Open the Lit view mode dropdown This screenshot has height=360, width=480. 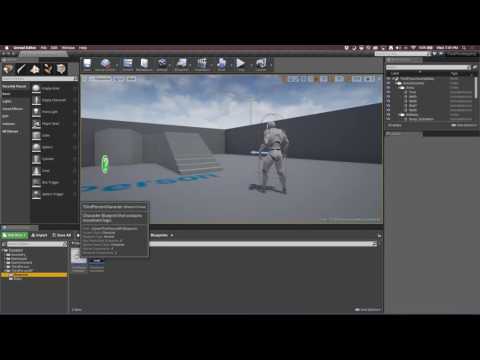119,79
